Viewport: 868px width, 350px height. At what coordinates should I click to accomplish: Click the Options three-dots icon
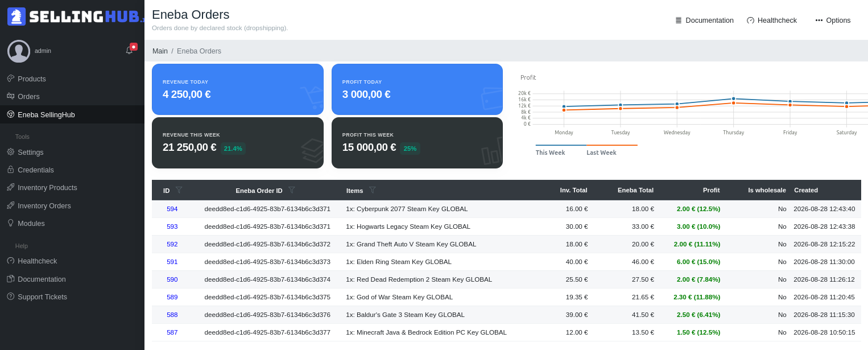pyautogui.click(x=819, y=20)
